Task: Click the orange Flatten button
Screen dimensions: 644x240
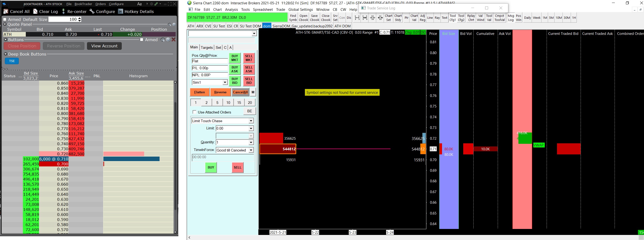Action: (200, 92)
